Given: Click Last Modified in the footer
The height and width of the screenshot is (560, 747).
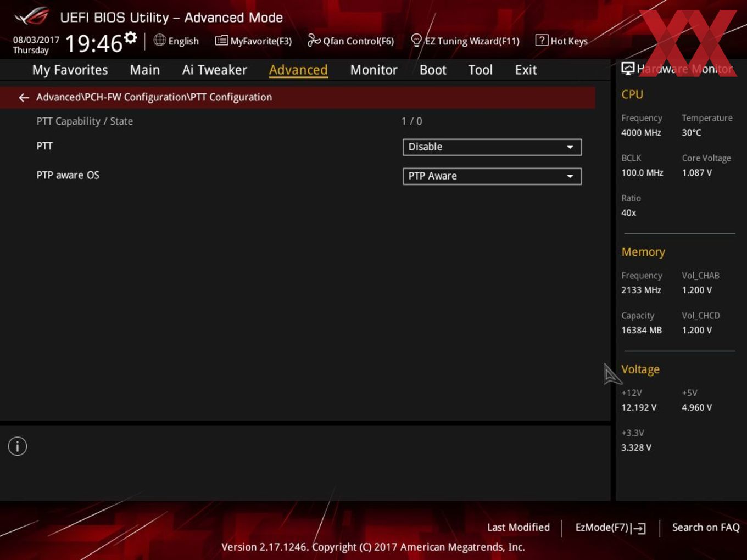Looking at the screenshot, I should click(519, 528).
